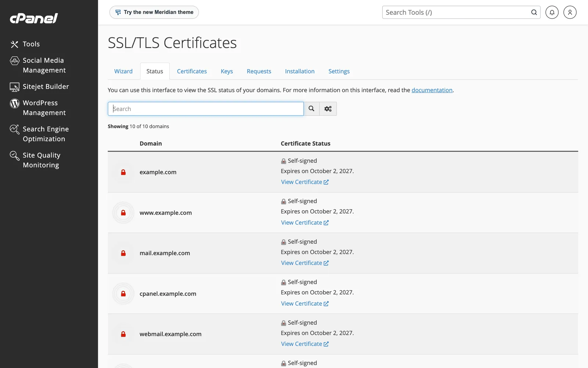Open Search Engine Optimization
The image size is (588, 368).
click(39, 134)
